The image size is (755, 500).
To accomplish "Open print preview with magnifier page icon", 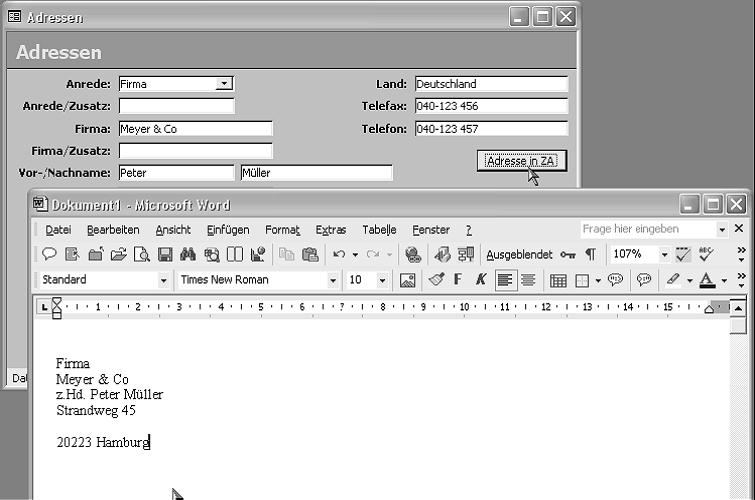I will tap(142, 254).
